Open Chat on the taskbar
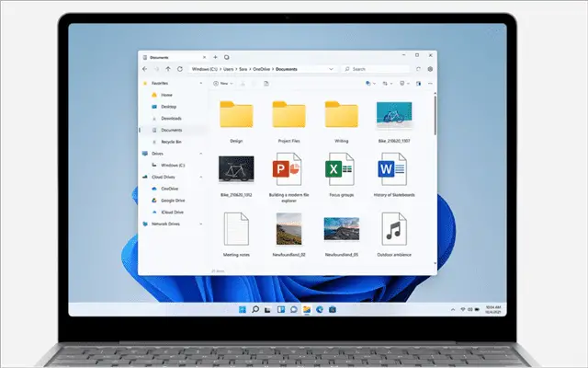588x368 pixels. coord(294,309)
